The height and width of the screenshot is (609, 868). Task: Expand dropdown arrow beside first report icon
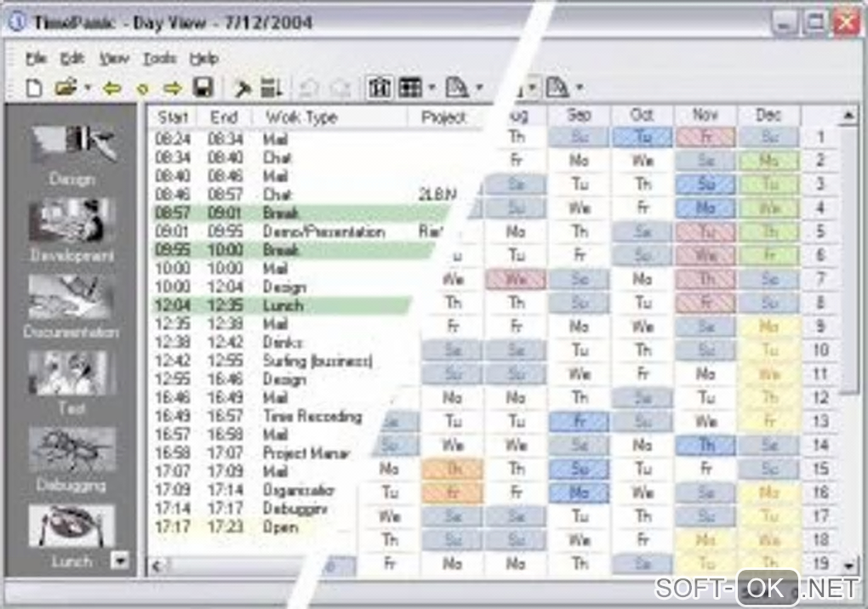(479, 88)
